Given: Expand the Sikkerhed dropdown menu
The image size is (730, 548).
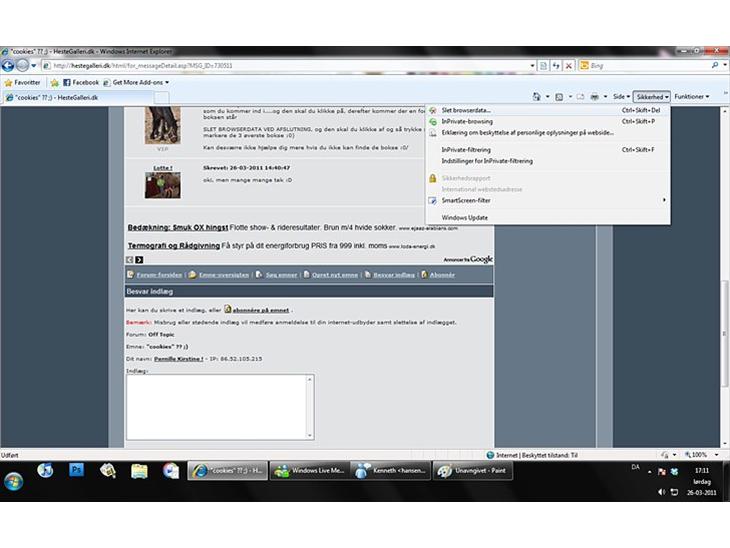Looking at the screenshot, I should [652, 97].
